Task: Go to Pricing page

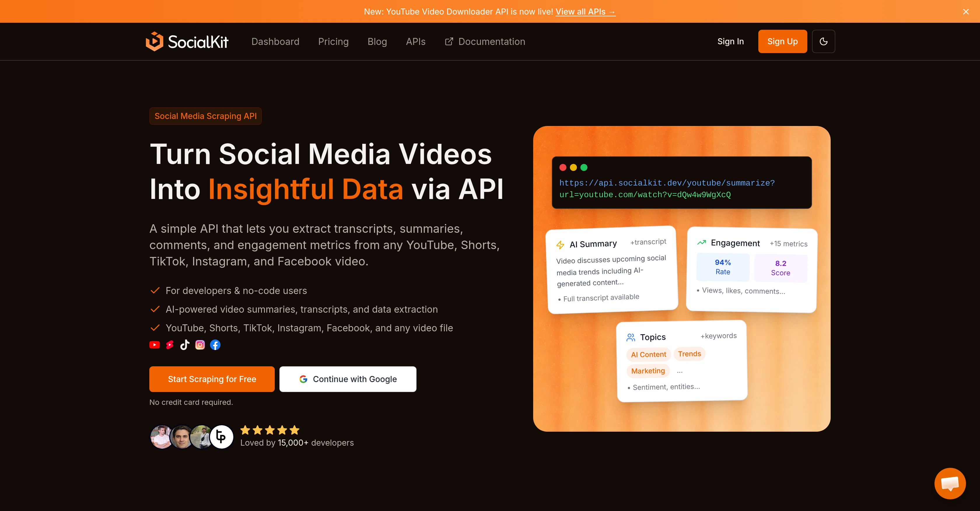Action: [x=333, y=41]
